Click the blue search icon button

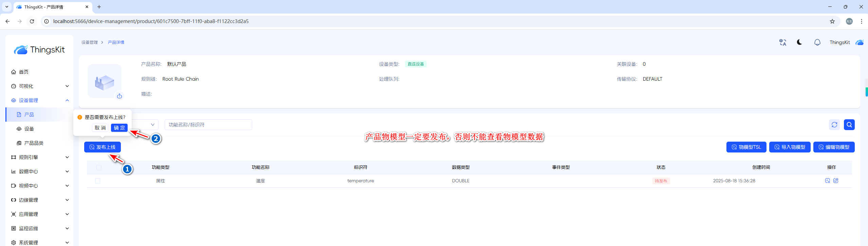pos(849,125)
